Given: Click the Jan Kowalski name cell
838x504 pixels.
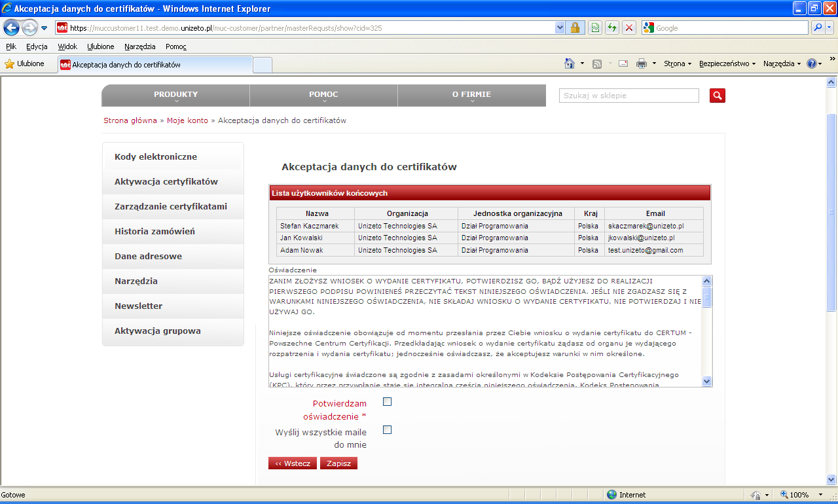Looking at the screenshot, I should tap(316, 238).
